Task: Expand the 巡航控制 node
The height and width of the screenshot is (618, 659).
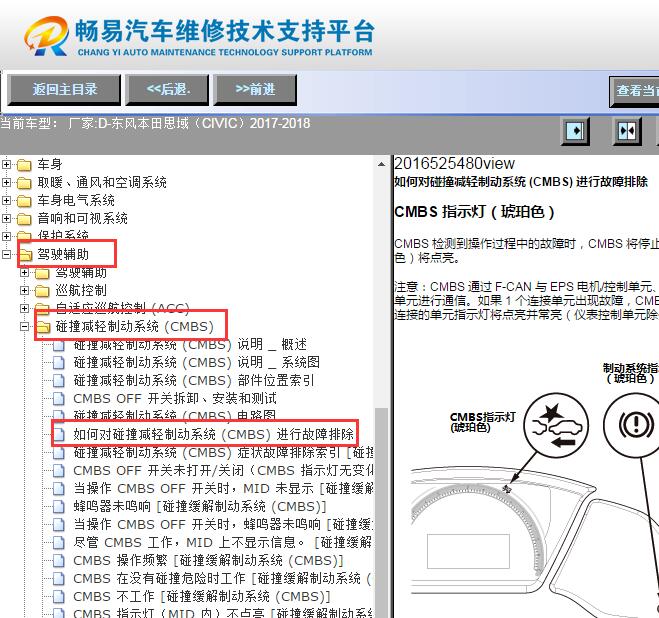Action: click(x=24, y=290)
